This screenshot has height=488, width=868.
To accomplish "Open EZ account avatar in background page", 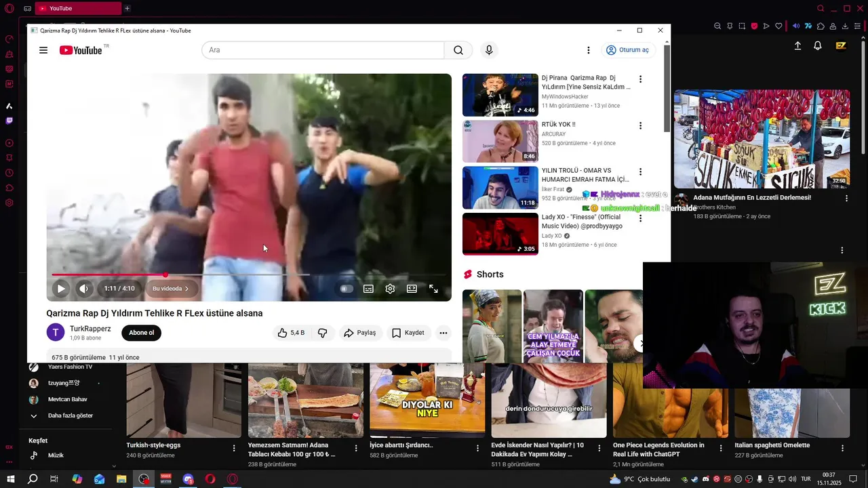I will pyautogui.click(x=841, y=45).
